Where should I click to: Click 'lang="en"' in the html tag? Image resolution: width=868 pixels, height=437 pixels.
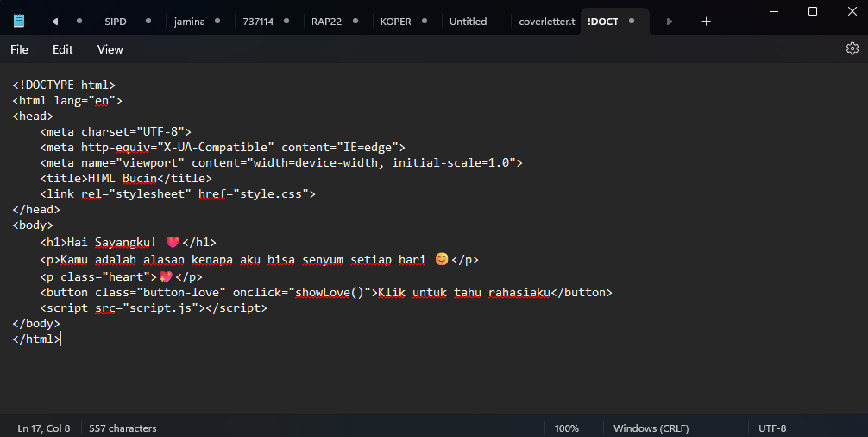click(85, 101)
